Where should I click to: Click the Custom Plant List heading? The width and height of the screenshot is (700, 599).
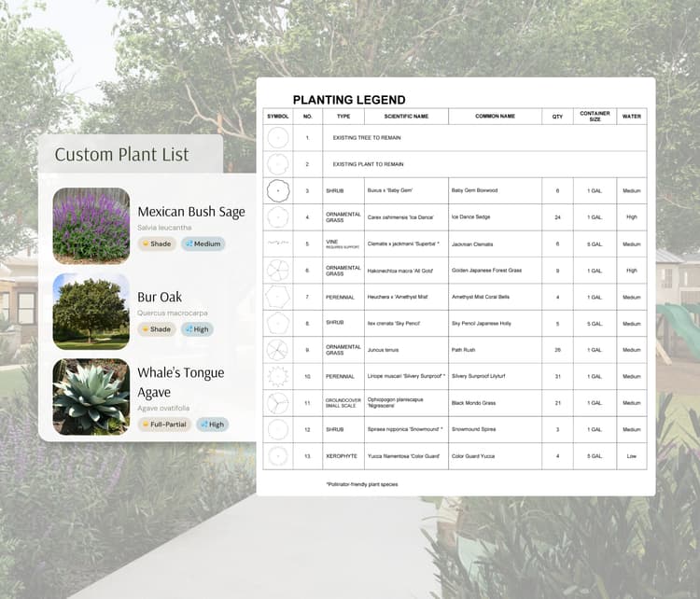(121, 155)
